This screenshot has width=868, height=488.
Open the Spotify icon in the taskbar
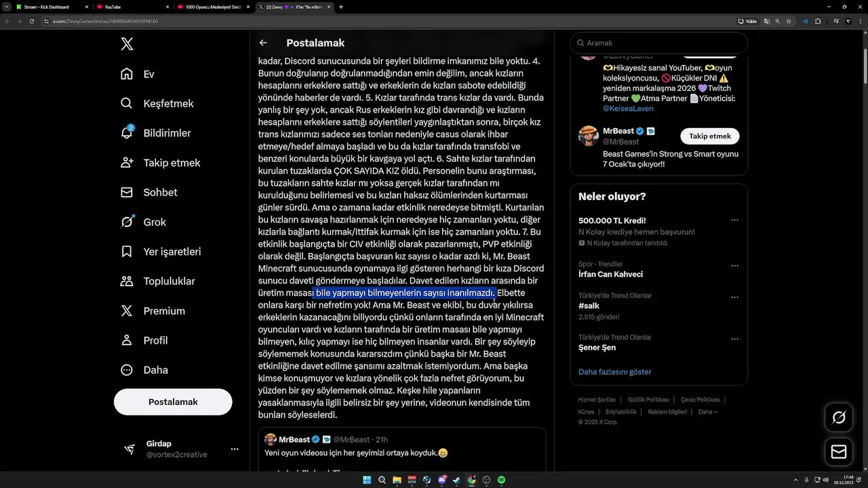tap(502, 480)
